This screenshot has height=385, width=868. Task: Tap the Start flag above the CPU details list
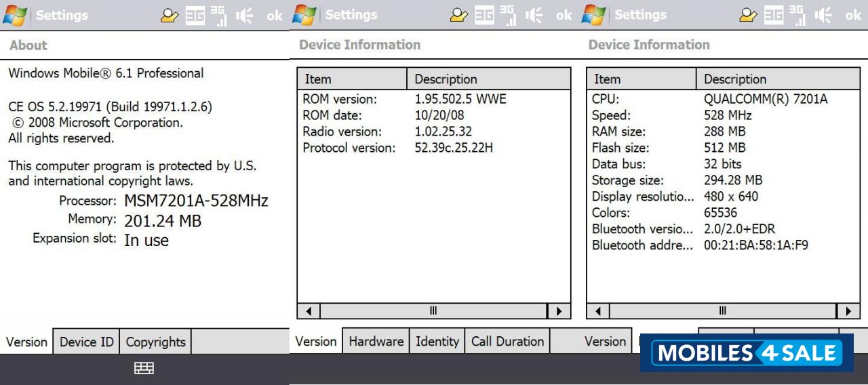pos(594,15)
